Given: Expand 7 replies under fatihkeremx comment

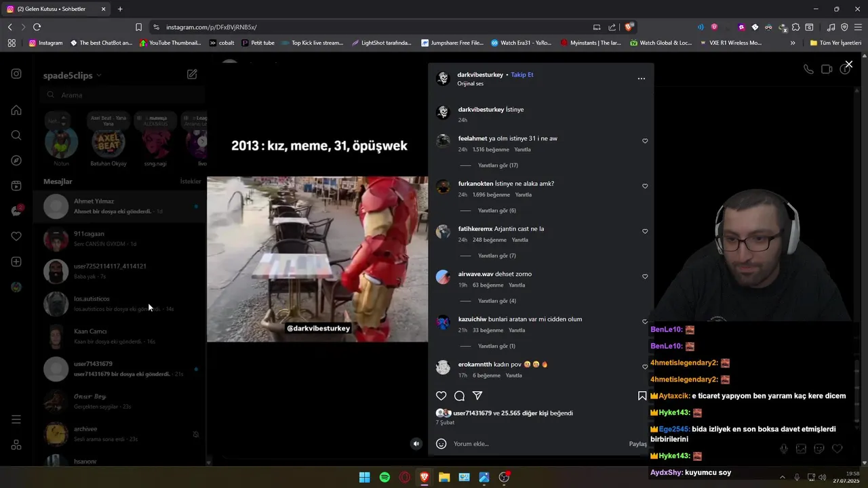Looking at the screenshot, I should click(x=496, y=256).
